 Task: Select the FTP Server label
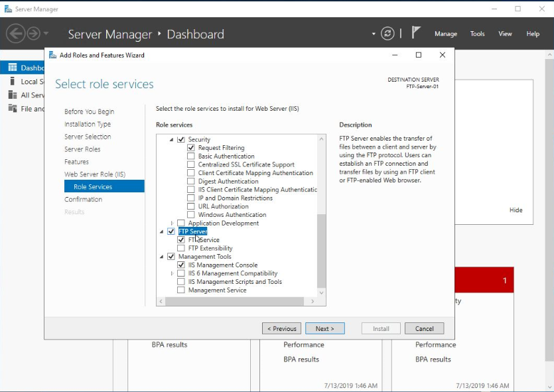tap(192, 231)
